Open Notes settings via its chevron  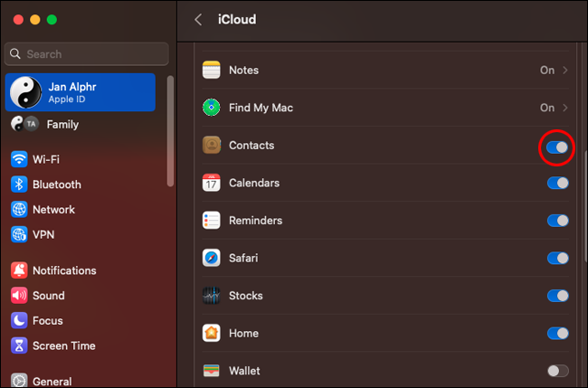point(565,71)
